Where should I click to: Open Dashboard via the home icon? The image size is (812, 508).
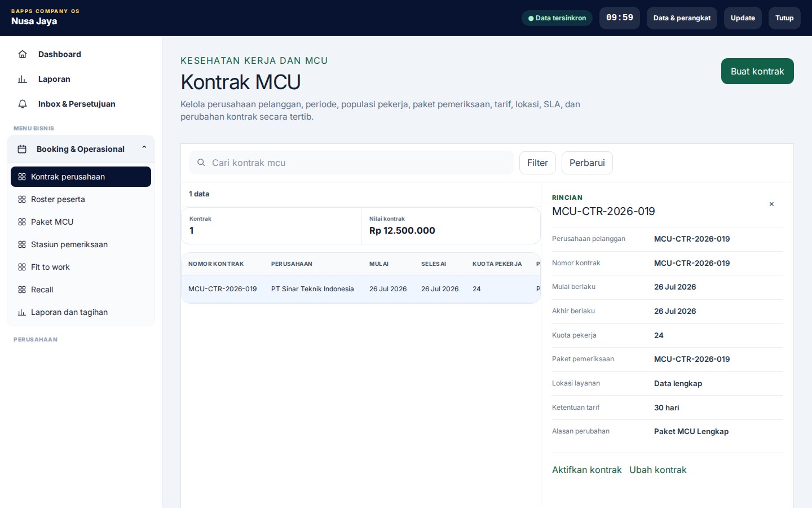(x=23, y=54)
